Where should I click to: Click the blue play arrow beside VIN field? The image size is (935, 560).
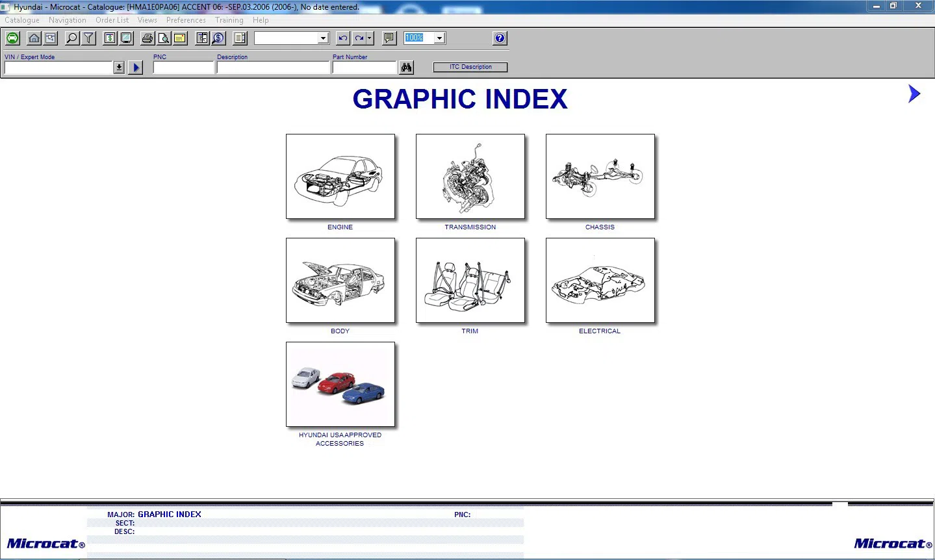point(136,68)
